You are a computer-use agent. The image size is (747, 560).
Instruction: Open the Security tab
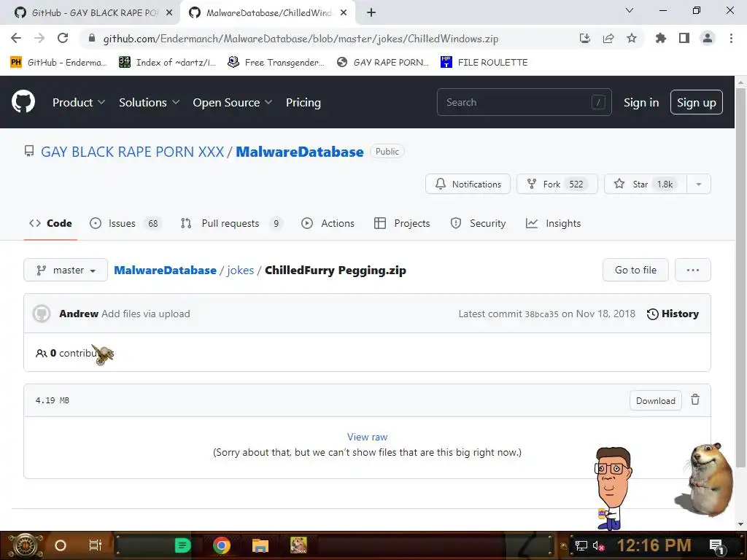478,223
